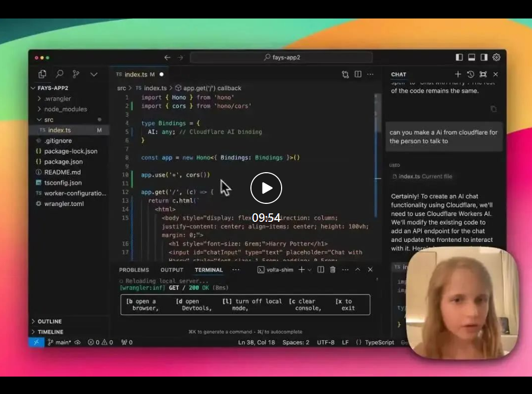Open remote window status icon

36,342
